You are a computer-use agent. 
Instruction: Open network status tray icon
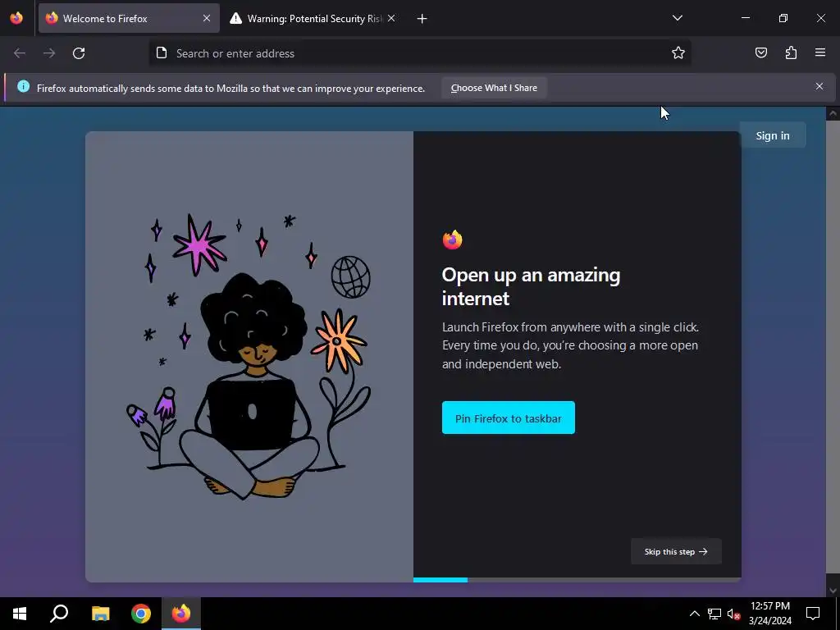point(714,614)
